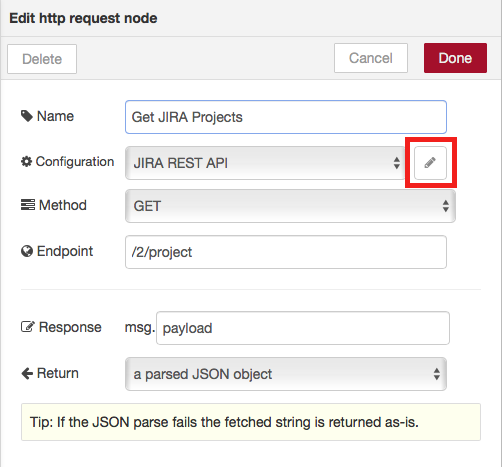
Task: Click the msg. payload response field
Action: [303, 328]
